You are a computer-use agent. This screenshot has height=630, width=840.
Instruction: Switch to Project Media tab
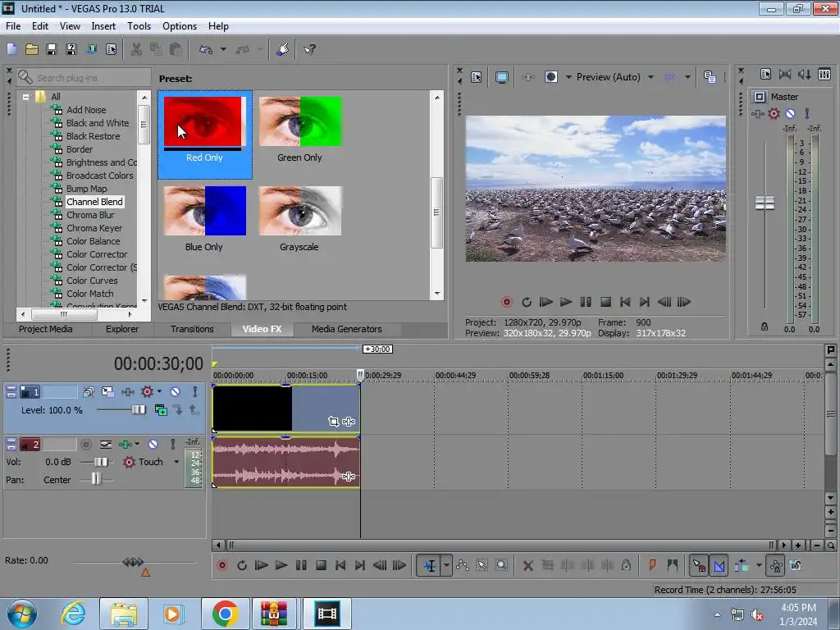[46, 329]
